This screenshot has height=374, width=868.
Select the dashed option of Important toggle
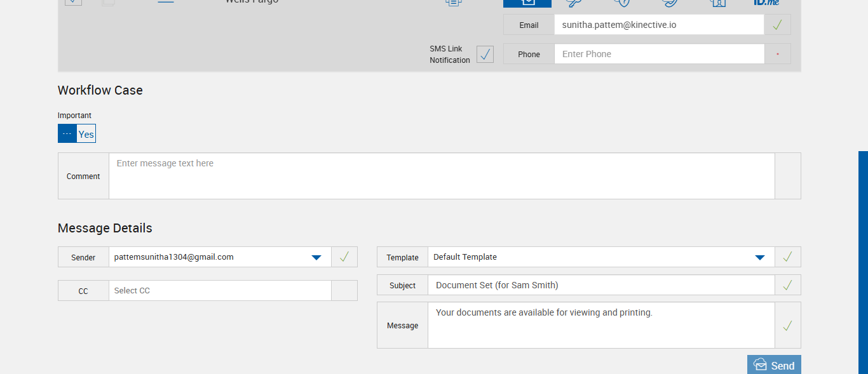pos(67,134)
